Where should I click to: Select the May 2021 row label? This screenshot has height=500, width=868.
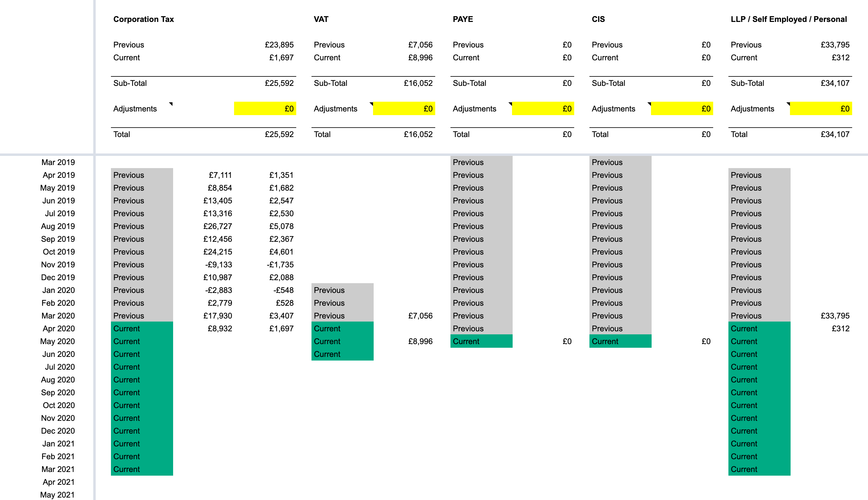tap(57, 495)
